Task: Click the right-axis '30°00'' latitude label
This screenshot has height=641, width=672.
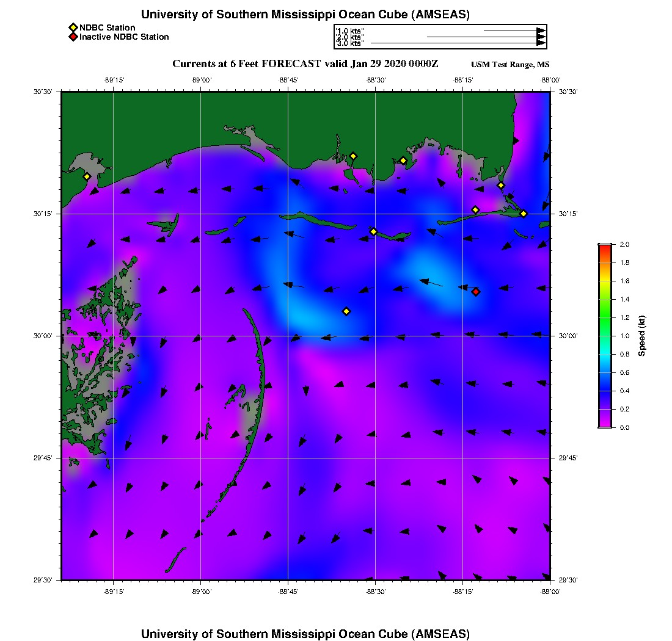Action: coord(568,336)
